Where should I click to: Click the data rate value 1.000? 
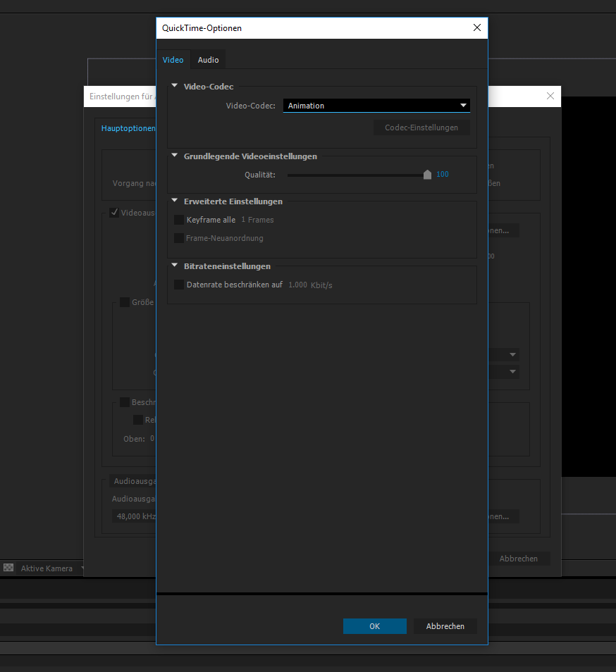pyautogui.click(x=297, y=285)
